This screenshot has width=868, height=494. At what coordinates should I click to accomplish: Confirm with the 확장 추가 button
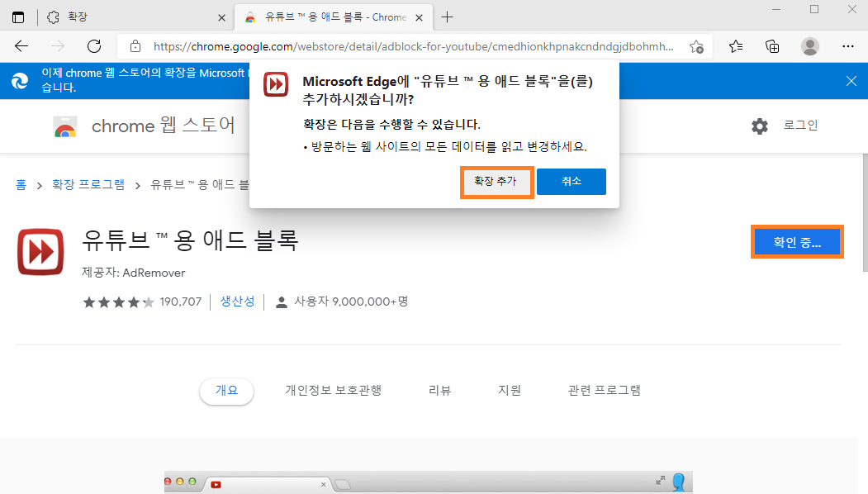496,182
